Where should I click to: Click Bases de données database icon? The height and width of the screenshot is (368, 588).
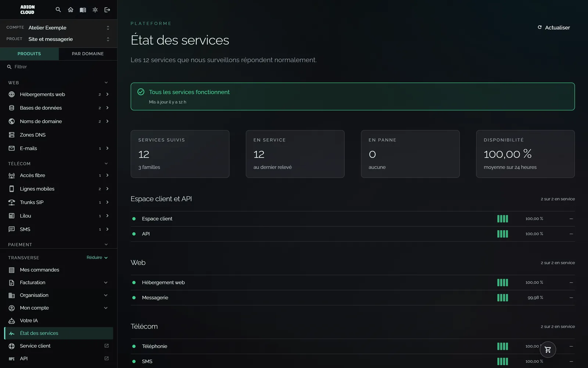[x=12, y=108]
